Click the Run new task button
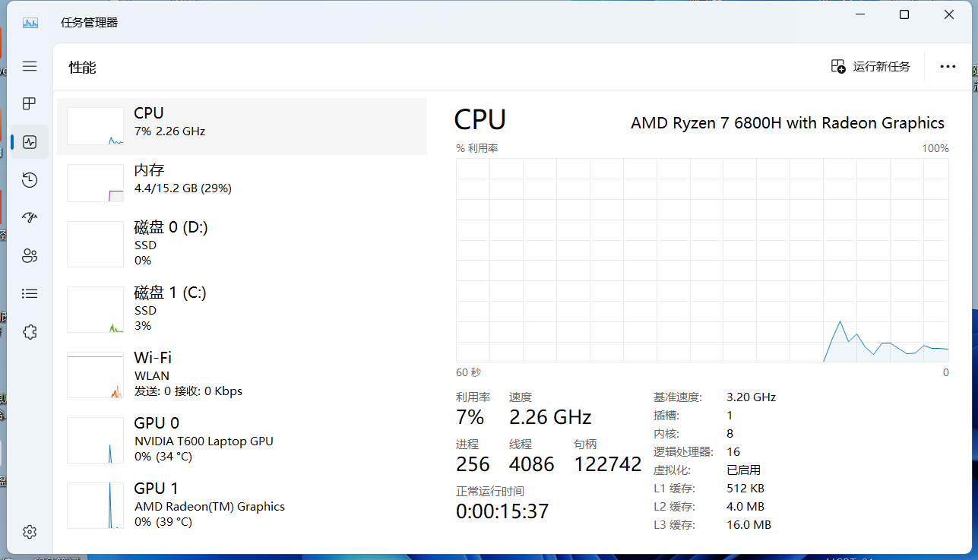This screenshot has width=978, height=560. [x=871, y=66]
